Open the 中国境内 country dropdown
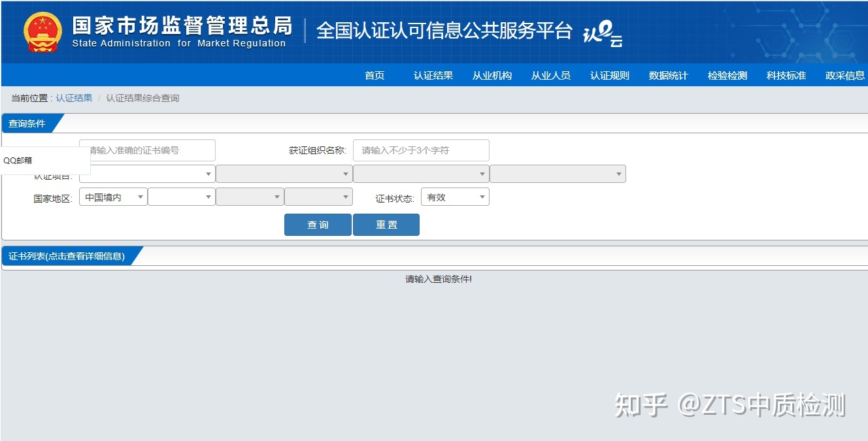 click(x=113, y=197)
